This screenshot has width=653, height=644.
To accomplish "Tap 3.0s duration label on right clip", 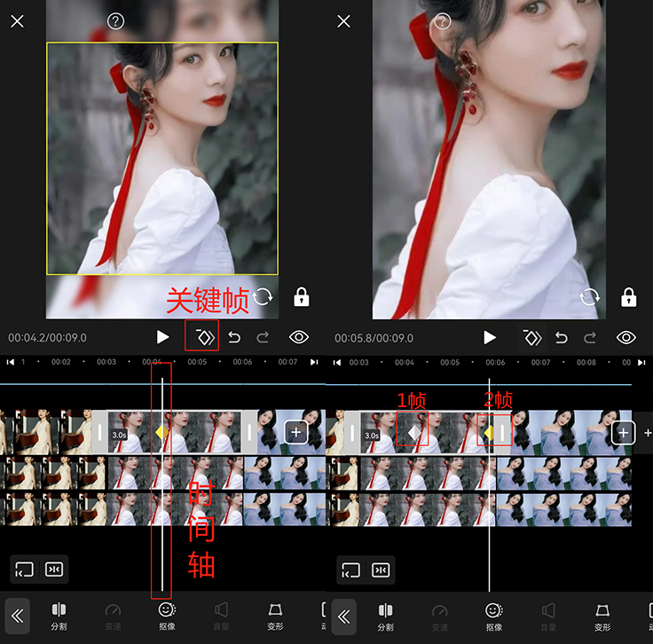I will point(372,436).
